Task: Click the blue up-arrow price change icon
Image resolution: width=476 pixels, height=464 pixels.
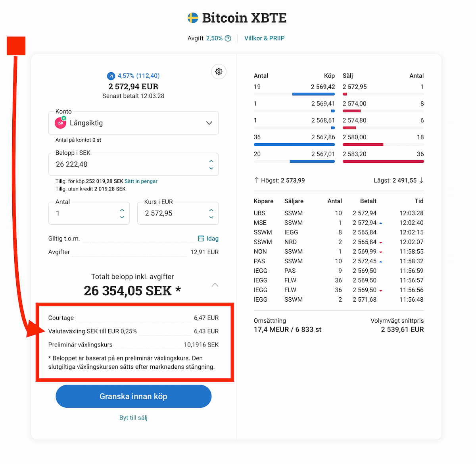Action: pyautogui.click(x=111, y=76)
